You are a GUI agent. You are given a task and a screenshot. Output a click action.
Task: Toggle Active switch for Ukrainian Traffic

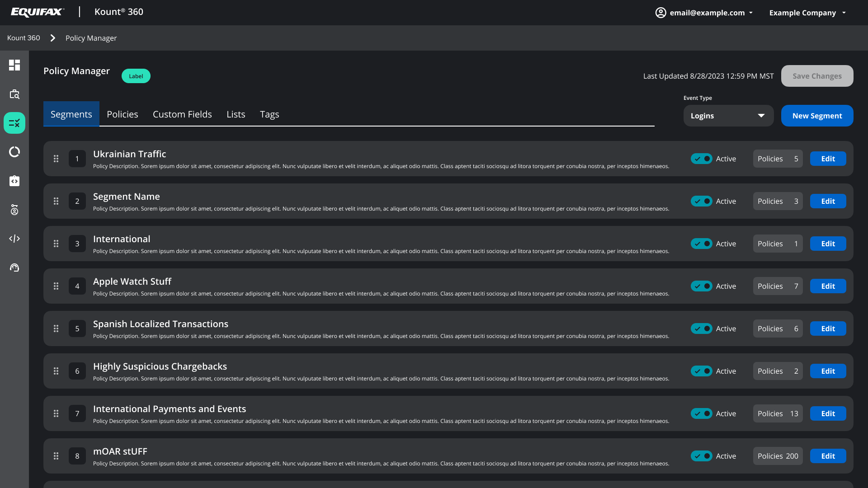[x=702, y=159]
